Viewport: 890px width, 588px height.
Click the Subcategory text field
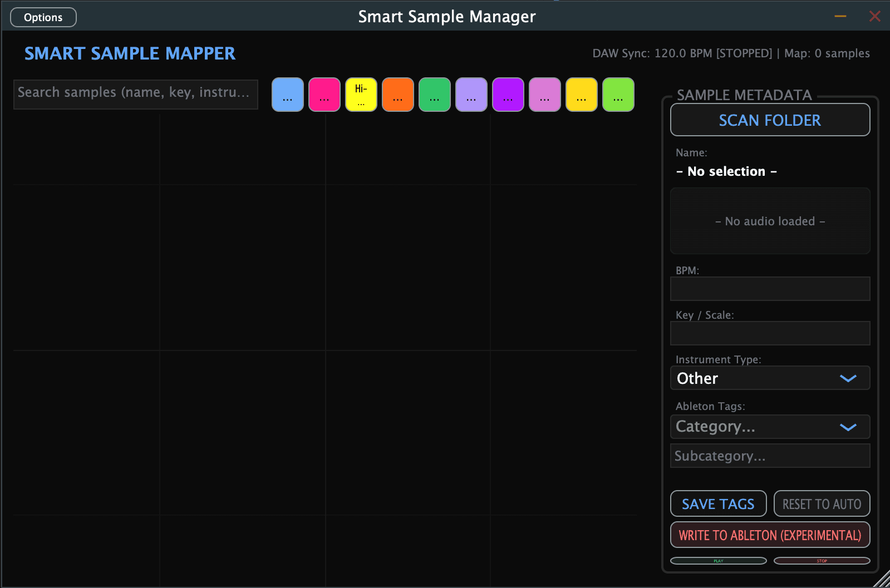click(x=770, y=456)
